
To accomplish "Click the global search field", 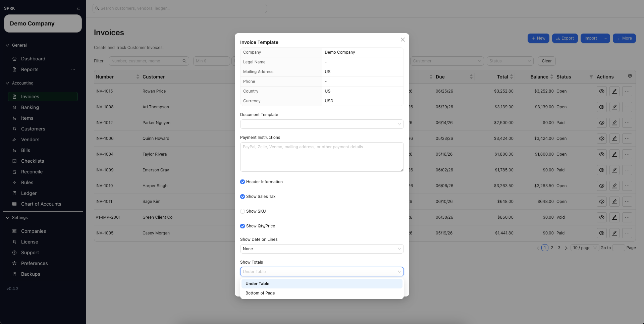I will [180, 8].
